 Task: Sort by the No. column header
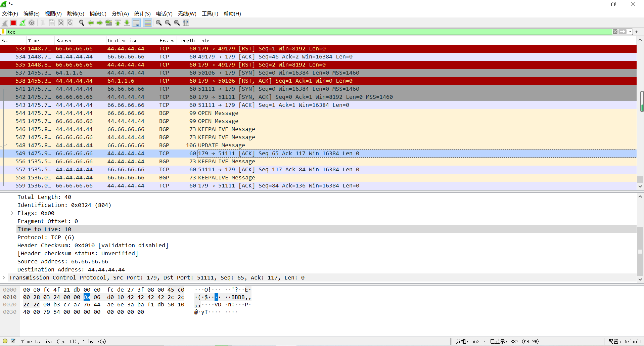(13, 41)
